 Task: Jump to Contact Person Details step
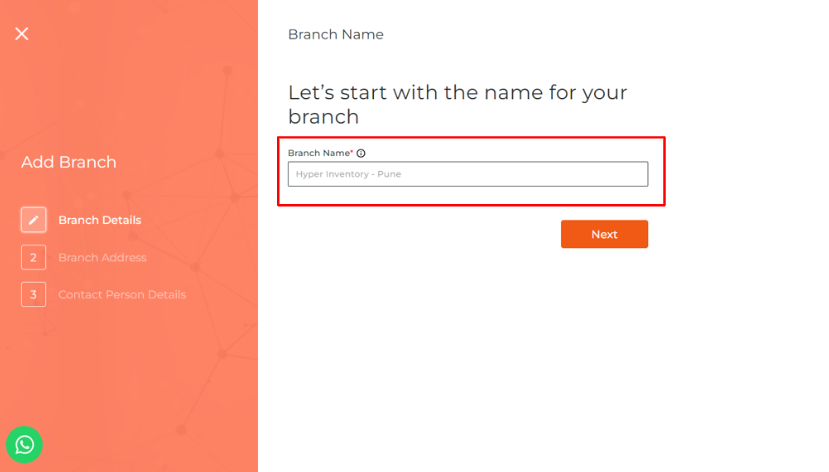[x=122, y=294]
